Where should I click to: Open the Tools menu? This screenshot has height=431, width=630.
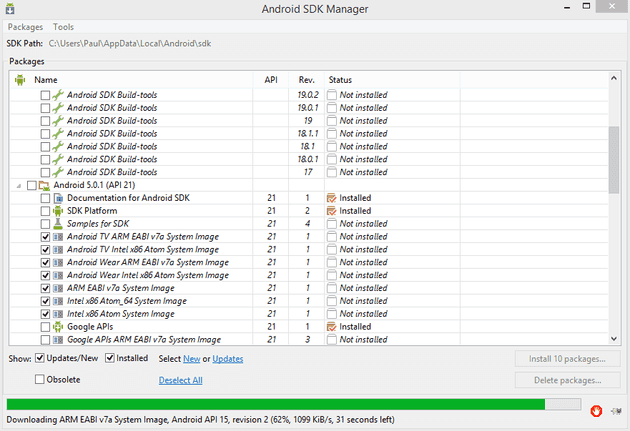click(63, 27)
